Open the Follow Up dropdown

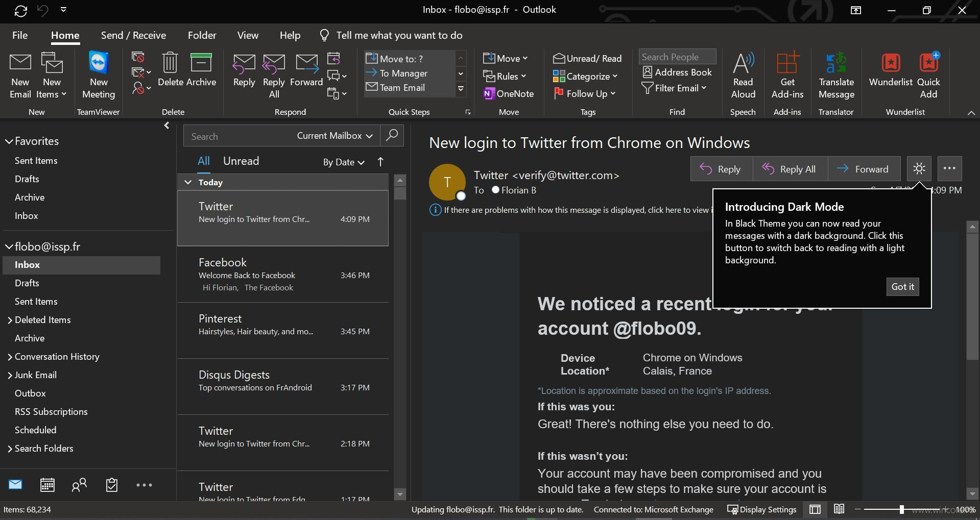(x=585, y=93)
